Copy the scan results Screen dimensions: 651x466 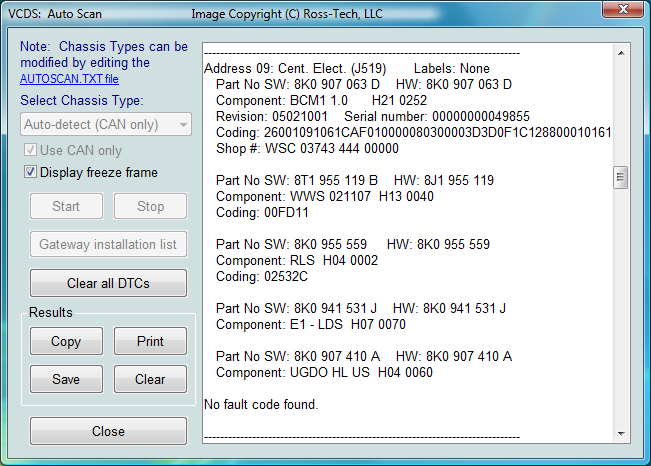point(66,341)
